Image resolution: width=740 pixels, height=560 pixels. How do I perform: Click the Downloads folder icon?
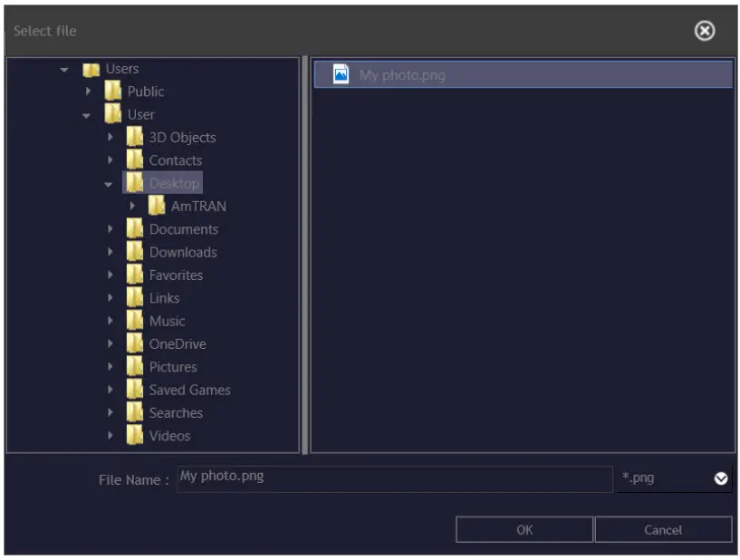coord(136,252)
